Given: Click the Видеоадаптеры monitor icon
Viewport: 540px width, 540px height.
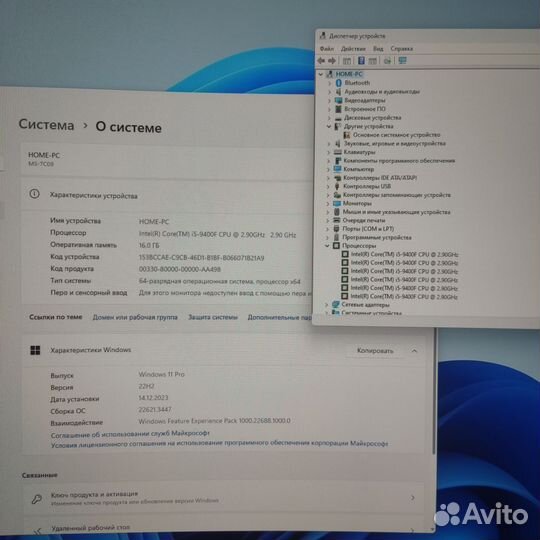Looking at the screenshot, I should [x=339, y=100].
